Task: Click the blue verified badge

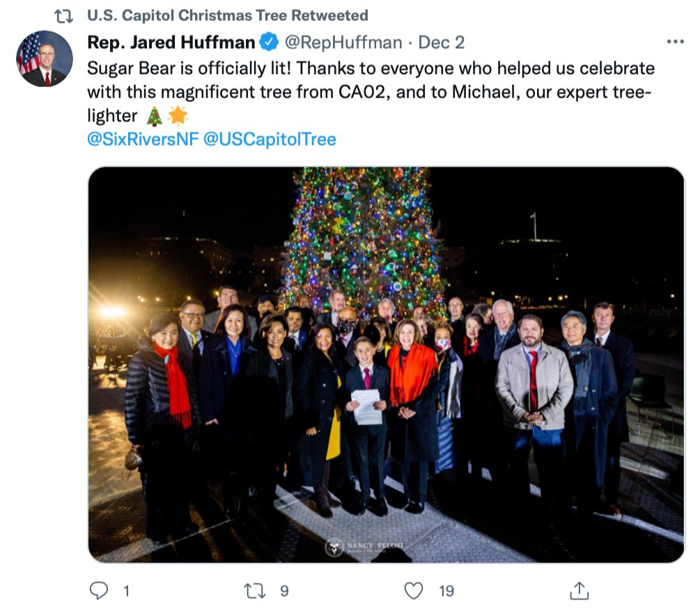Action: coord(269,43)
